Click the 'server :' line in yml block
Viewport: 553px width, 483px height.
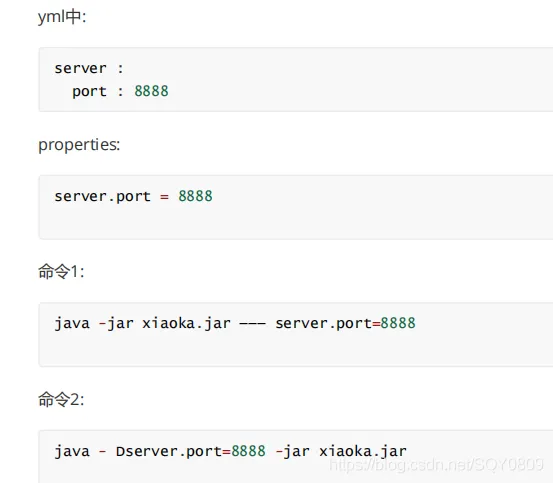click(x=89, y=68)
